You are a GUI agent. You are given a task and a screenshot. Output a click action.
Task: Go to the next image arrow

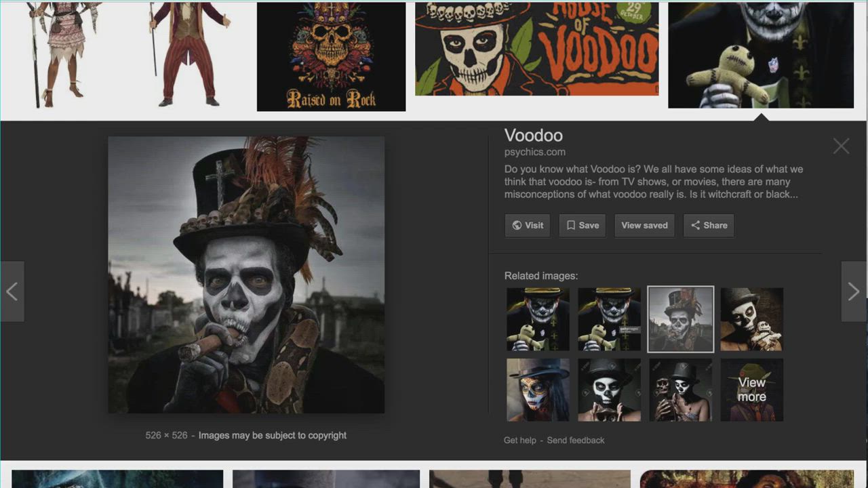coord(854,291)
